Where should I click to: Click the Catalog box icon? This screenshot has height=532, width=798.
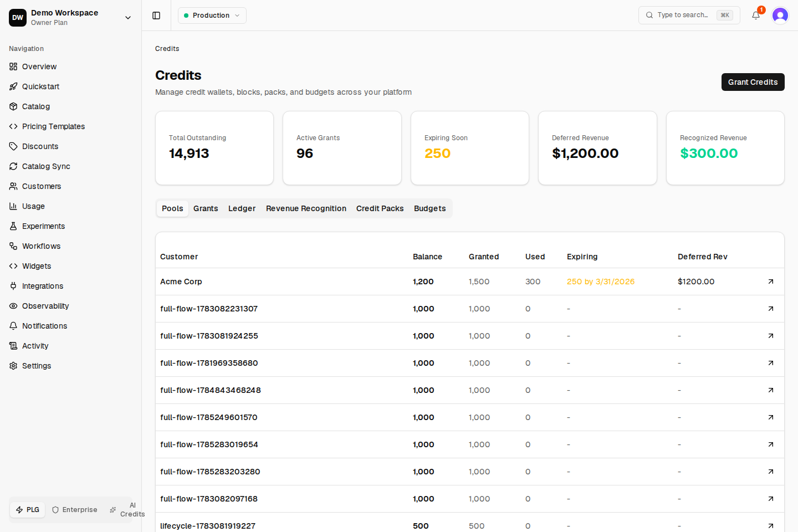tap(13, 106)
